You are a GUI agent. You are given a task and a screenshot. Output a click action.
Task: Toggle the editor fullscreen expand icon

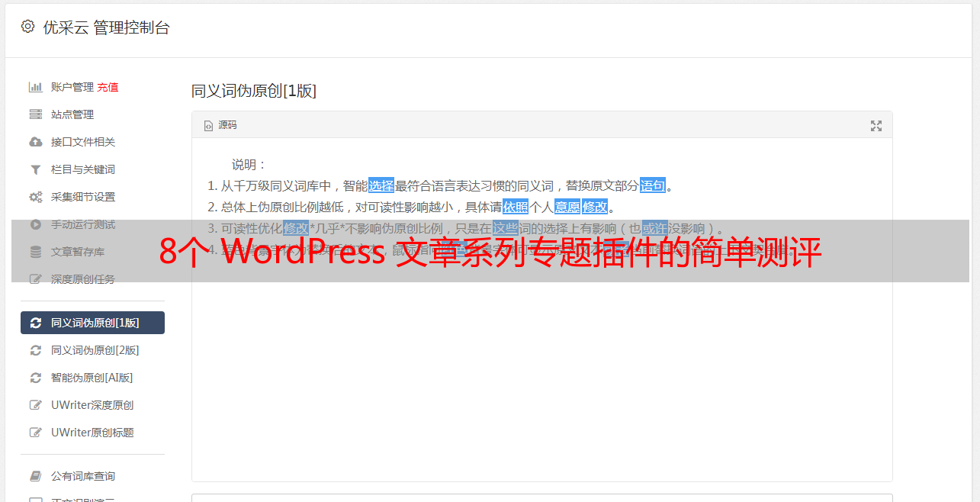[876, 126]
